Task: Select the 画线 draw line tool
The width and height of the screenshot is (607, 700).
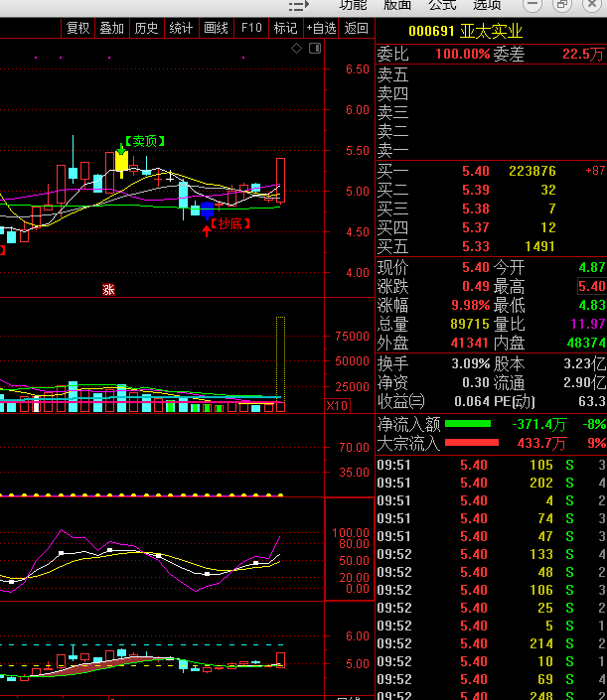Action: click(x=216, y=28)
